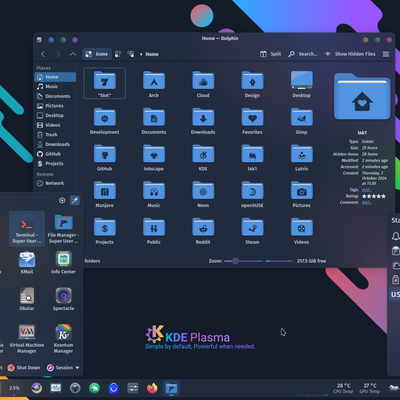Screen dimensions: 400x400
Task: Select Trash in Places sidebar
Action: (x=55, y=135)
